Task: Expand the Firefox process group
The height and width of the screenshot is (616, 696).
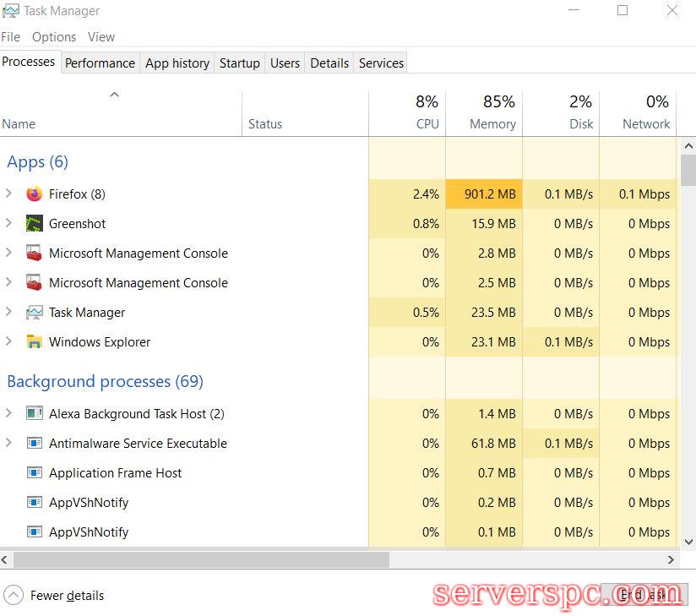Action: (8, 194)
